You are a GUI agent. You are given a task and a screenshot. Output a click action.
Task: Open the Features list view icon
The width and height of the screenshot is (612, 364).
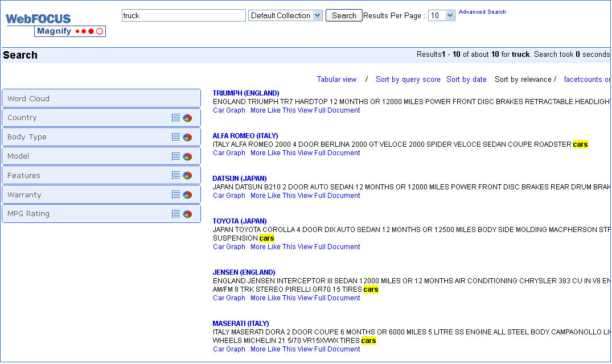click(176, 175)
